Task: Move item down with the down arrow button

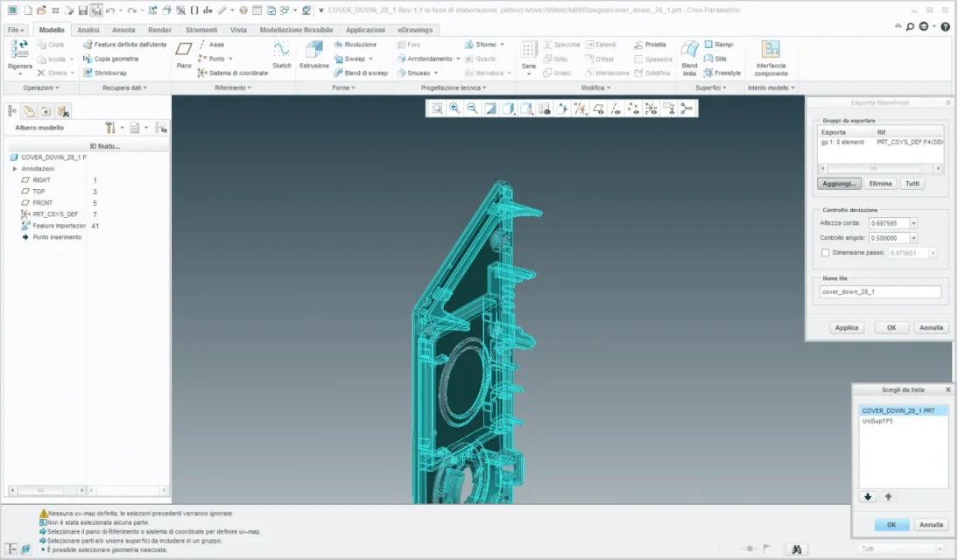Action: [868, 497]
